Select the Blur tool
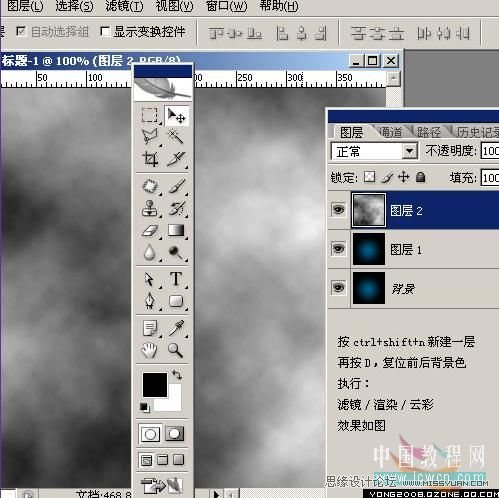Viewport: 499px width, 498px height. [150, 253]
